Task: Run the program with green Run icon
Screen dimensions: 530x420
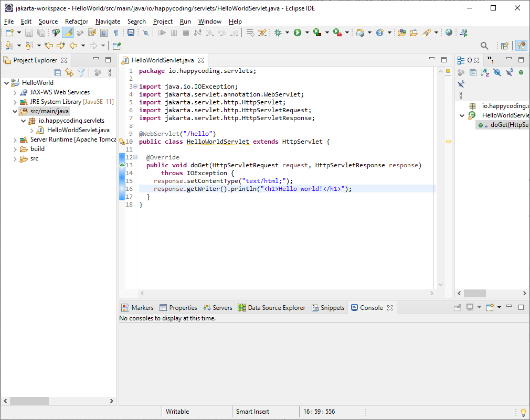Action: (298, 33)
